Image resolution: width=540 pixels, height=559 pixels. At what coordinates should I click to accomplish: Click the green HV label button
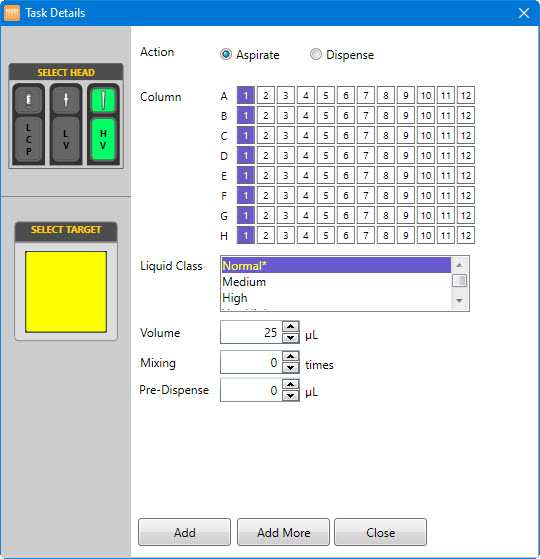(x=103, y=139)
